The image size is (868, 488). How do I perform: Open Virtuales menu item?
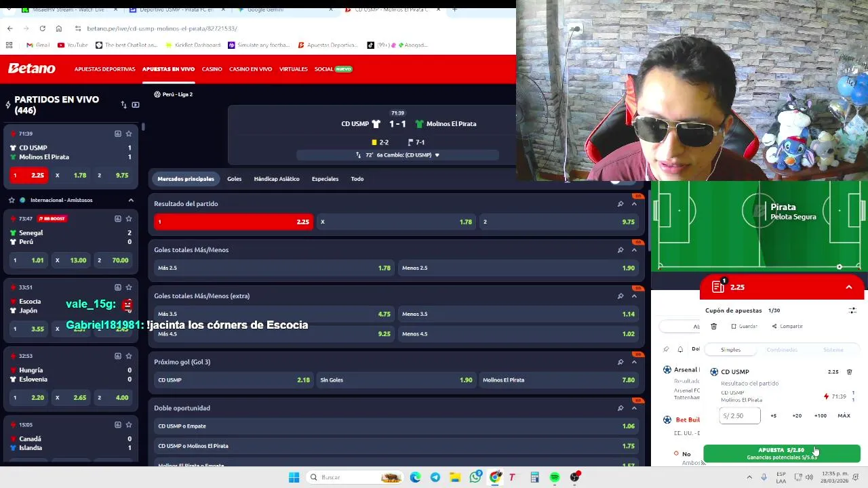(x=293, y=69)
